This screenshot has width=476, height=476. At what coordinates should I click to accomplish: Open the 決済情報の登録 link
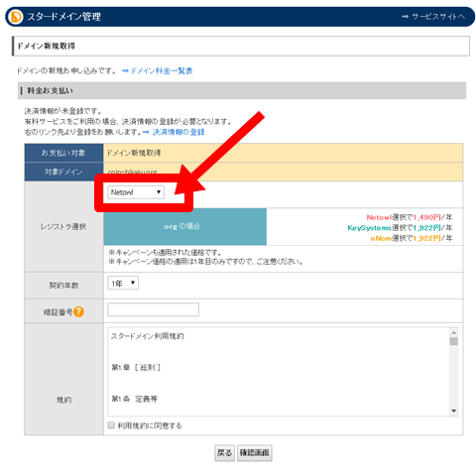(178, 132)
